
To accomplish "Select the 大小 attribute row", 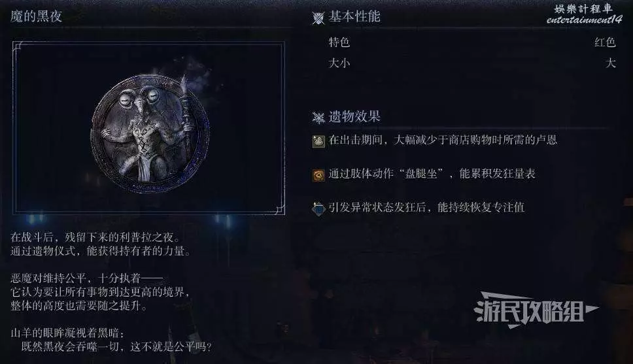I will pos(471,63).
